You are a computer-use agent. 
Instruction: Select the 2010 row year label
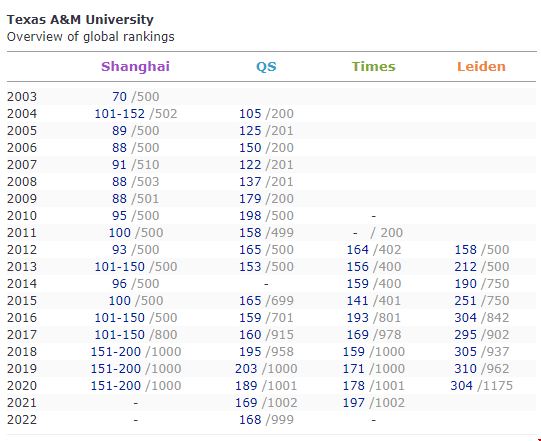[x=22, y=216]
